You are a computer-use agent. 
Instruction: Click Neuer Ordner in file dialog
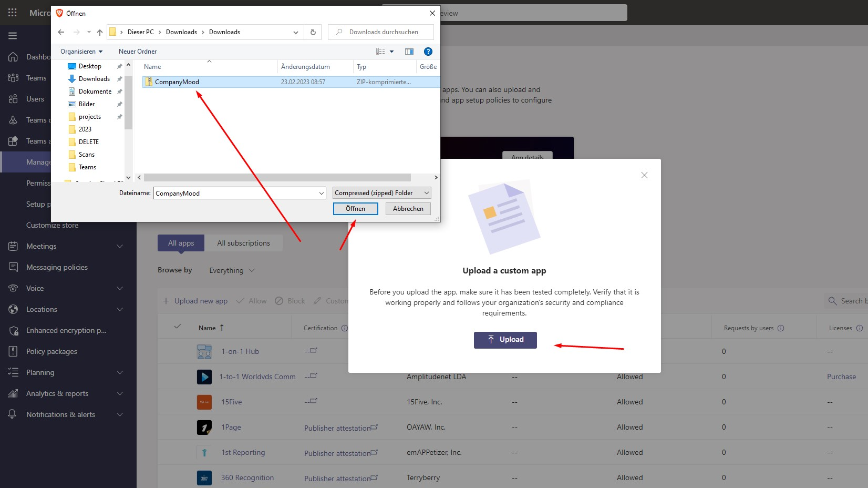(x=138, y=52)
